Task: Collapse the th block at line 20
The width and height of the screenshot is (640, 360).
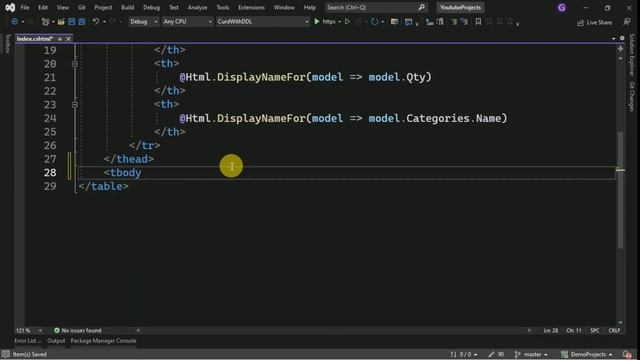Action: point(74,64)
